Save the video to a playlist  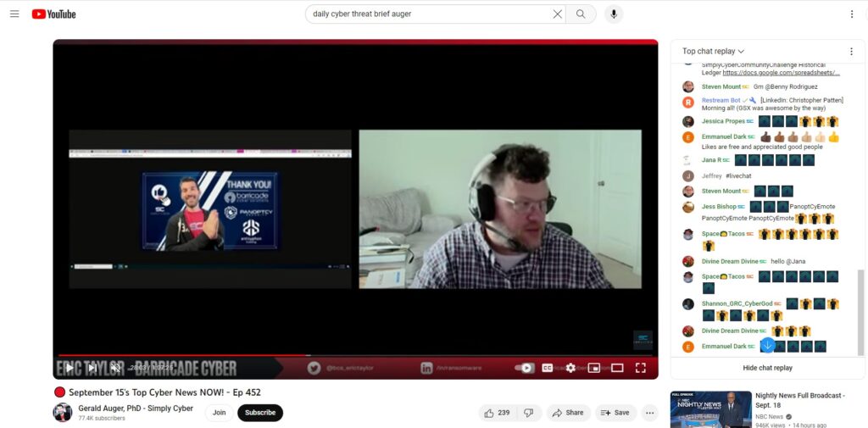[x=615, y=413]
